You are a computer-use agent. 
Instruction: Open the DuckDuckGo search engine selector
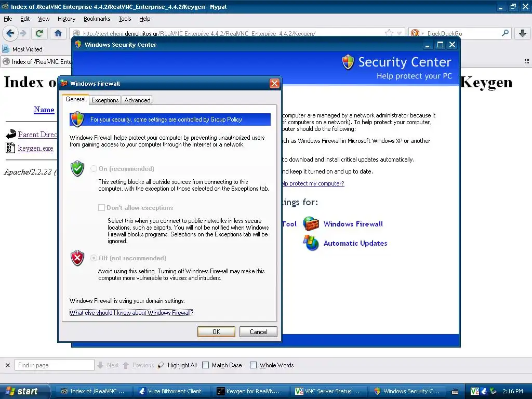tap(417, 33)
